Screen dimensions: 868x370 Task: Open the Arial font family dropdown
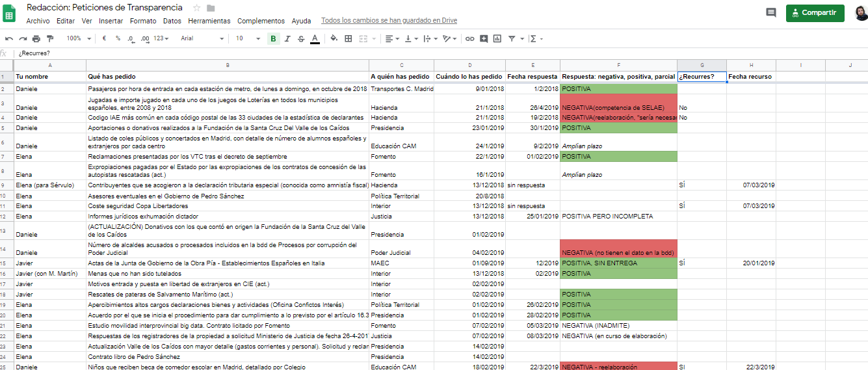pos(202,39)
